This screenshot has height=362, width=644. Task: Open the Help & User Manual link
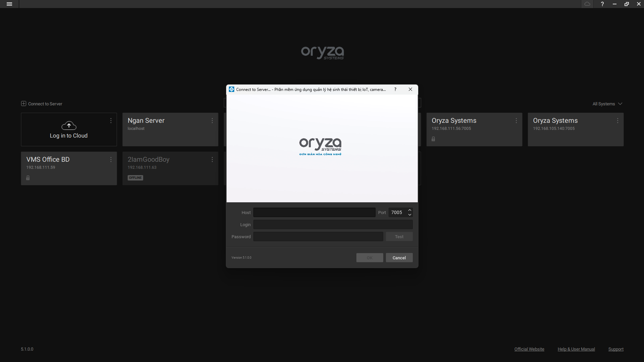pos(576,349)
